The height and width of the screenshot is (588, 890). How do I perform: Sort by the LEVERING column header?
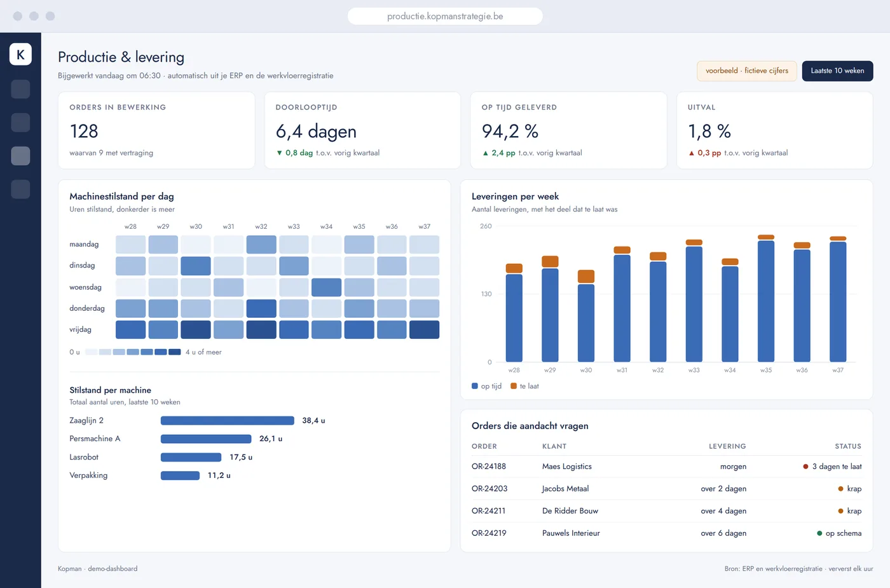point(727,446)
